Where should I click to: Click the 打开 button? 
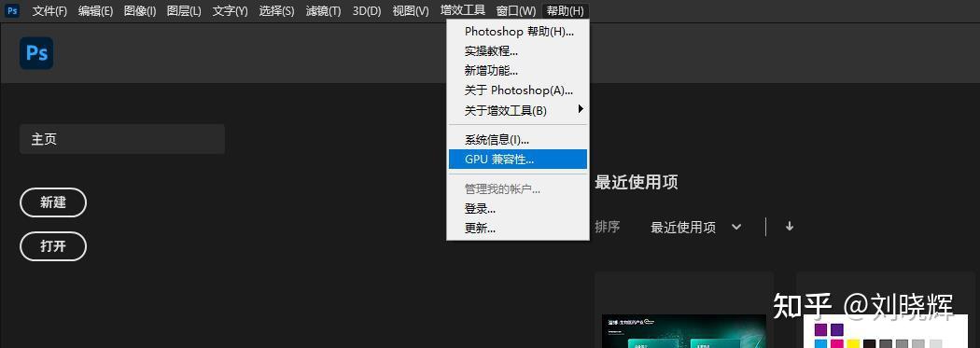click(x=53, y=246)
